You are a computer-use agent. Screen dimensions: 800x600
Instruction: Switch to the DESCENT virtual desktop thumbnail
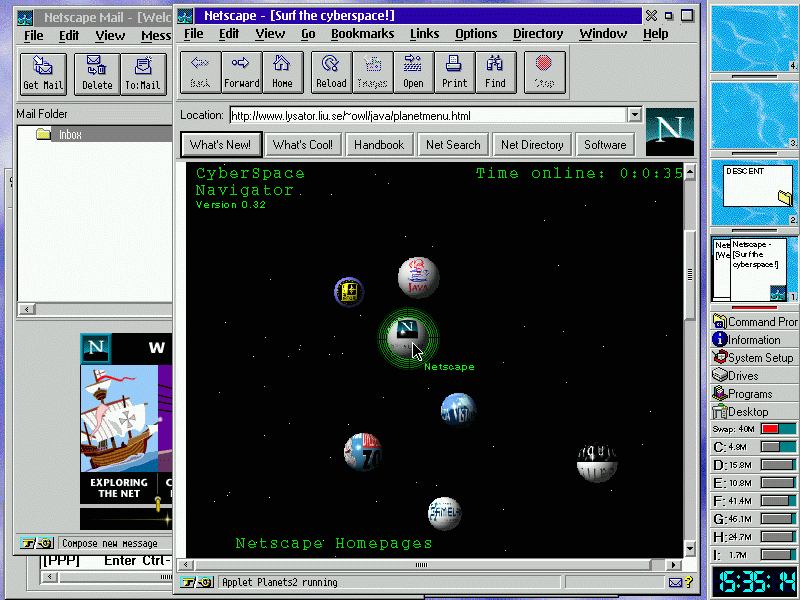pos(752,193)
